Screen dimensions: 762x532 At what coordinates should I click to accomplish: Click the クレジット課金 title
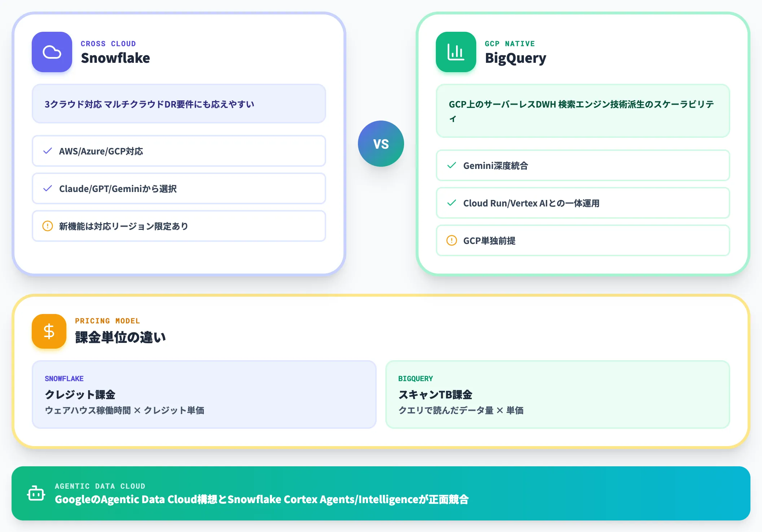click(x=80, y=394)
